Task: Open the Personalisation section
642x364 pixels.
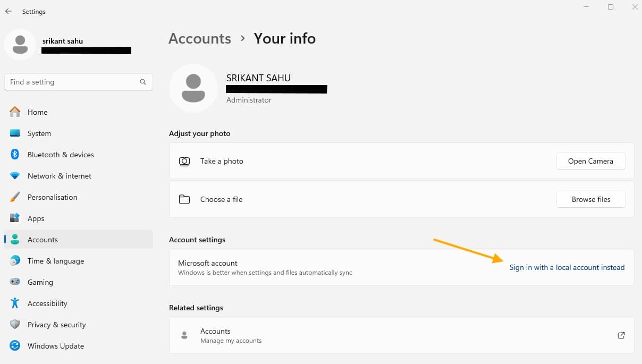Action: point(52,197)
